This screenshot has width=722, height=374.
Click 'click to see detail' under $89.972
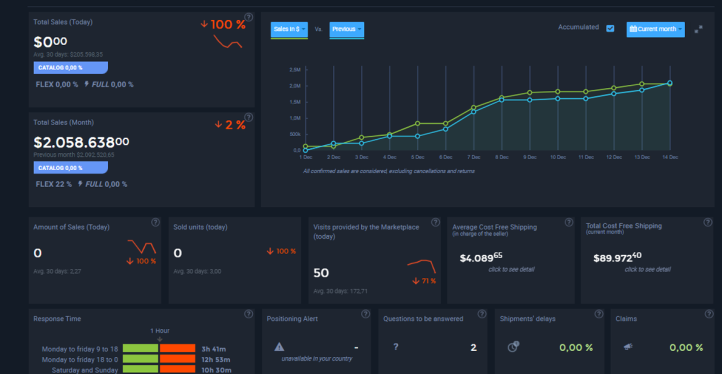[x=647, y=269]
